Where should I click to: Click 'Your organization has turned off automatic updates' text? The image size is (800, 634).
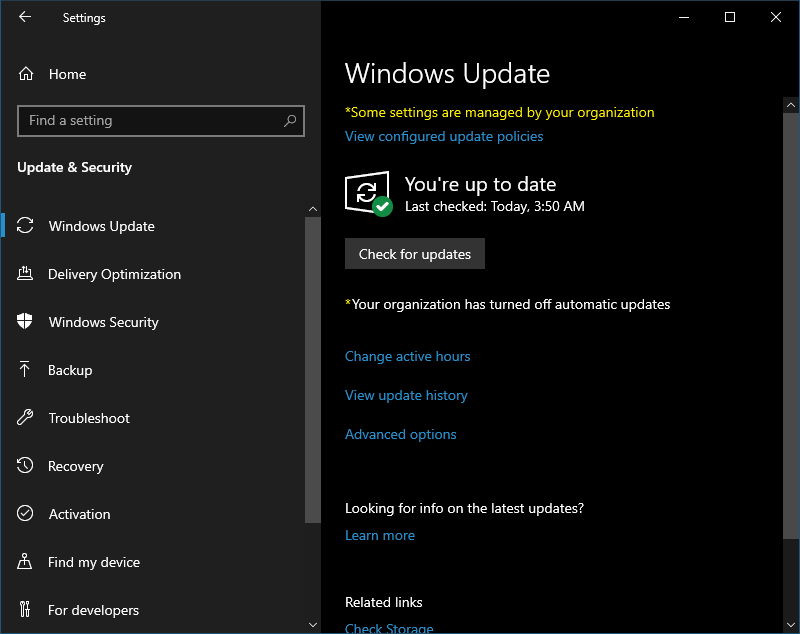(x=508, y=304)
